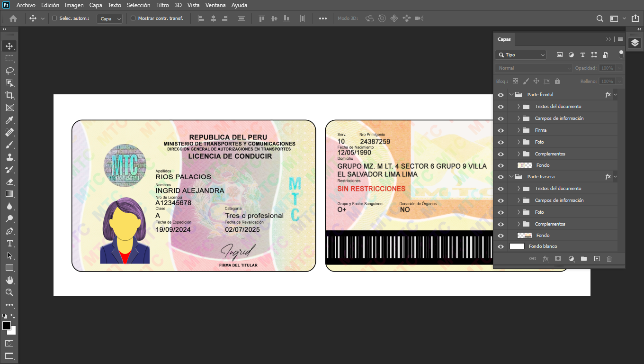
Task: Select the Rectangle shape tool
Action: coord(9,268)
